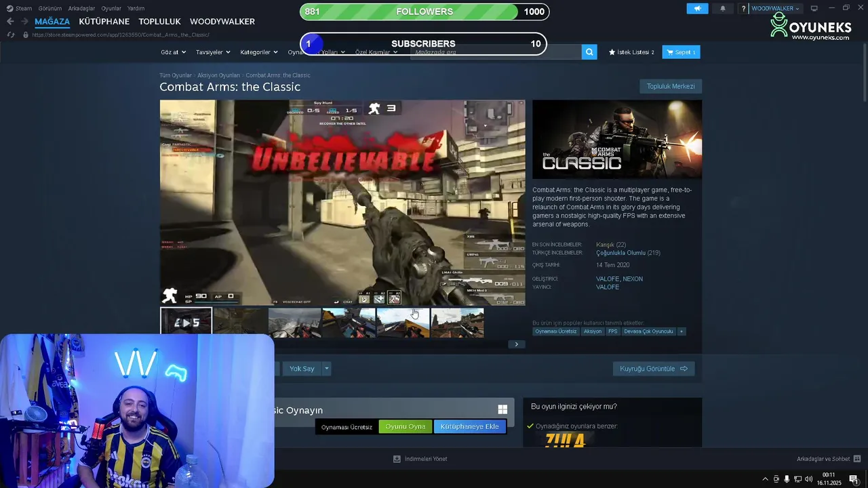Open Sepet cart button
Viewport: 868px width, 488px height.
click(x=681, y=52)
